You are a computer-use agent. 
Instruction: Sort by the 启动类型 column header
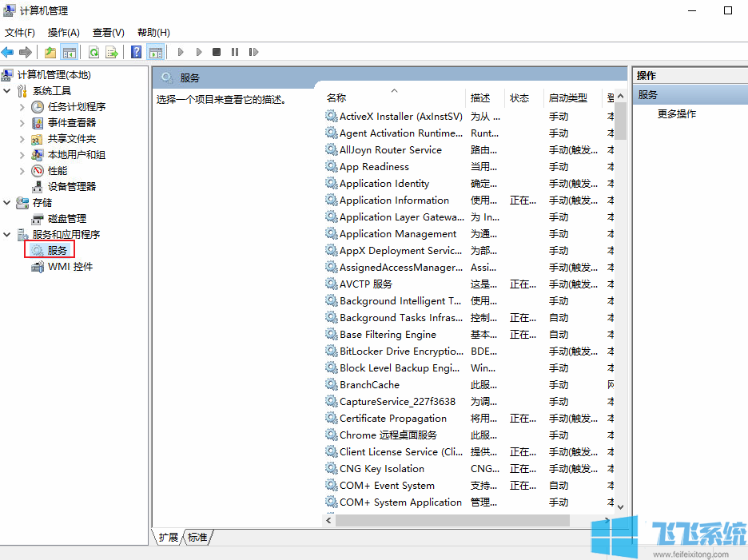567,98
